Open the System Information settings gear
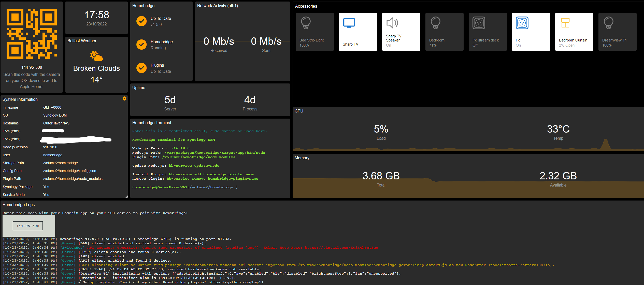The height and width of the screenshot is (285, 644). tap(124, 98)
